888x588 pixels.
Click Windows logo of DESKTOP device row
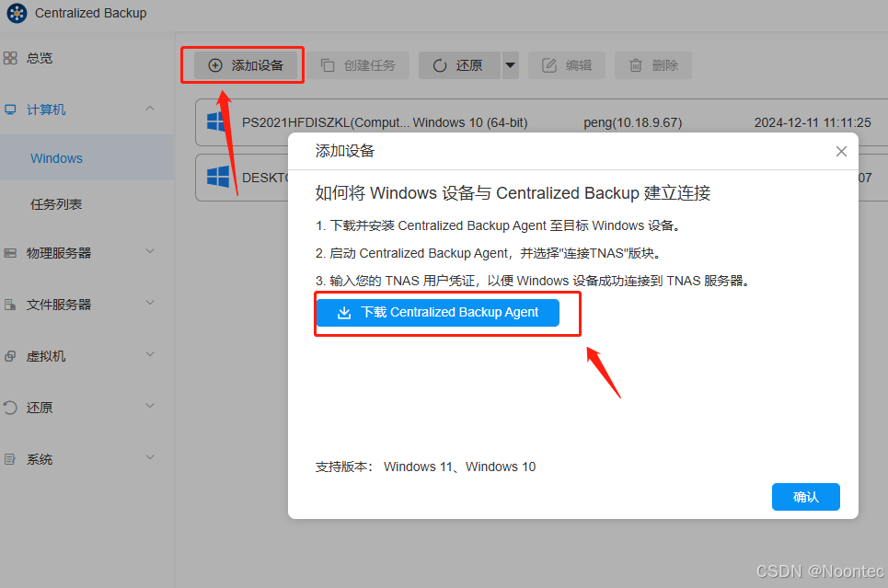point(218,177)
